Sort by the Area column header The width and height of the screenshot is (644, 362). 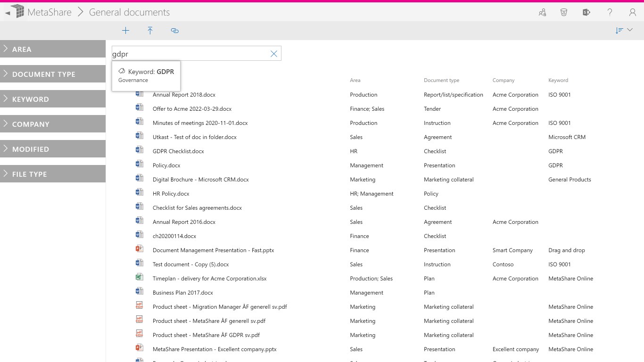(355, 80)
